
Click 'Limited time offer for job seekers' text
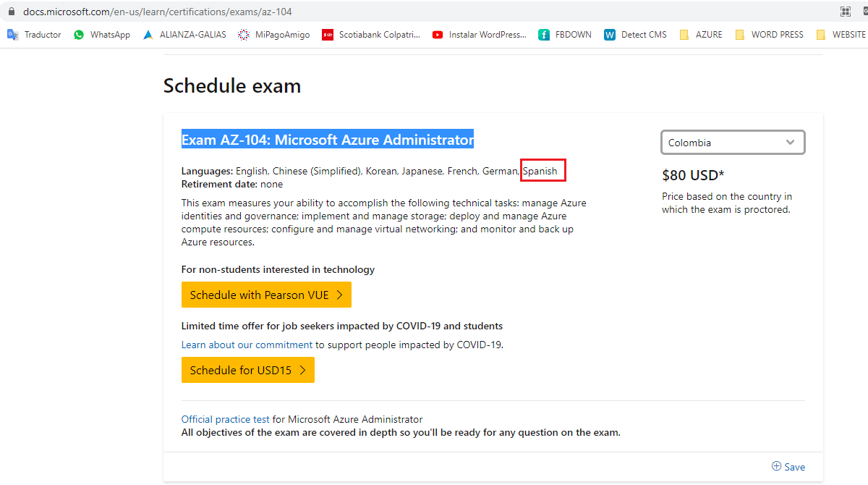(342, 326)
